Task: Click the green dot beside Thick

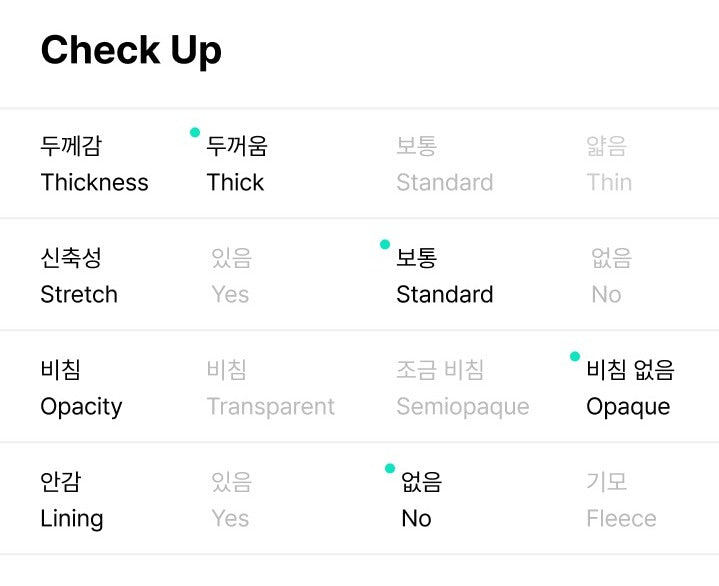Action: click(195, 132)
